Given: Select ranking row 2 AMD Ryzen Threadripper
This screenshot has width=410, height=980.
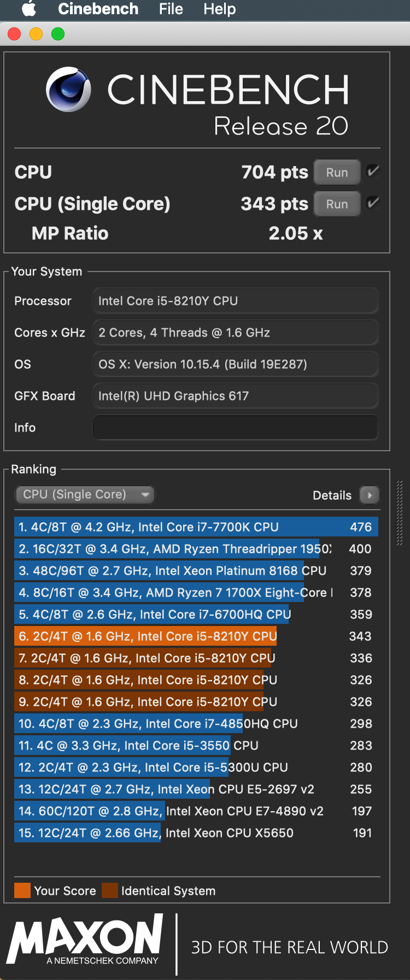Looking at the screenshot, I should point(196,549).
